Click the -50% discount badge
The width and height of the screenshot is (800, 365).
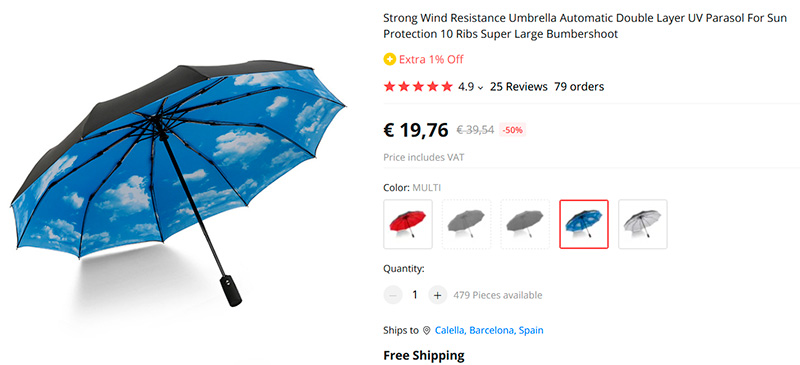[512, 130]
